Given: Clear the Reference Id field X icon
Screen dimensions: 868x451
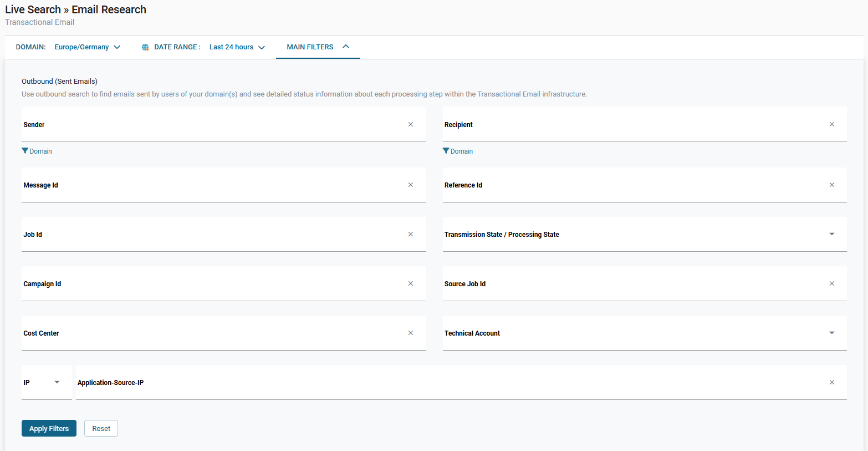Looking at the screenshot, I should 831,185.
